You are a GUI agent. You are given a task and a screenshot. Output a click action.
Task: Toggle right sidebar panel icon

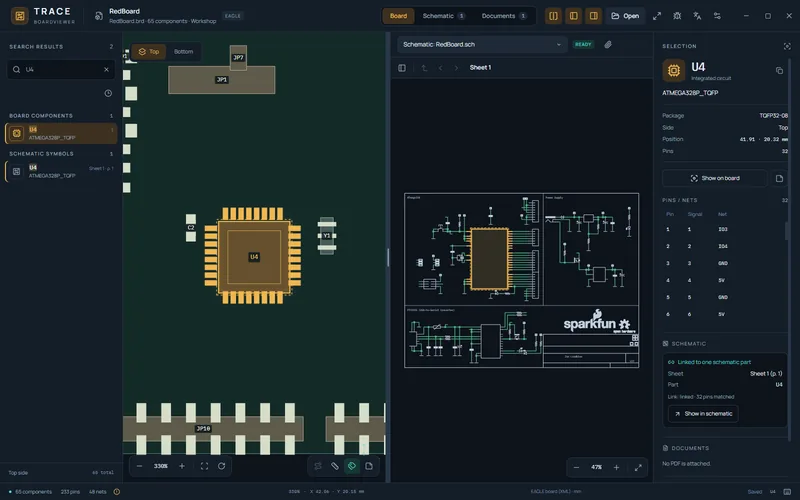pos(593,16)
